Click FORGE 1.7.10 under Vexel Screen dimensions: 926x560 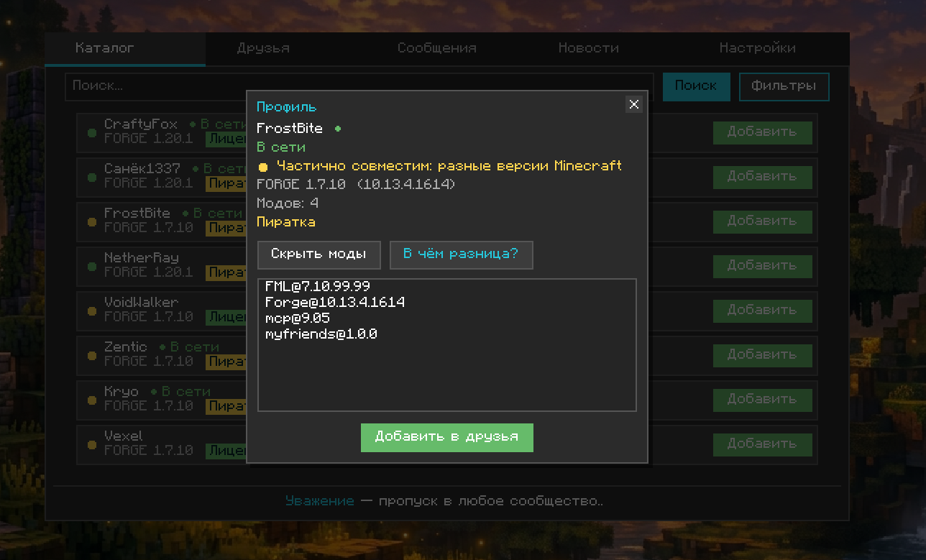coord(149,451)
